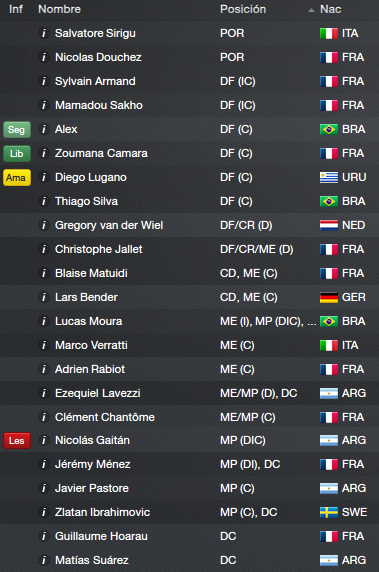379x572 pixels.
Task: Sort by the Nombre column header
Action: coord(59,9)
